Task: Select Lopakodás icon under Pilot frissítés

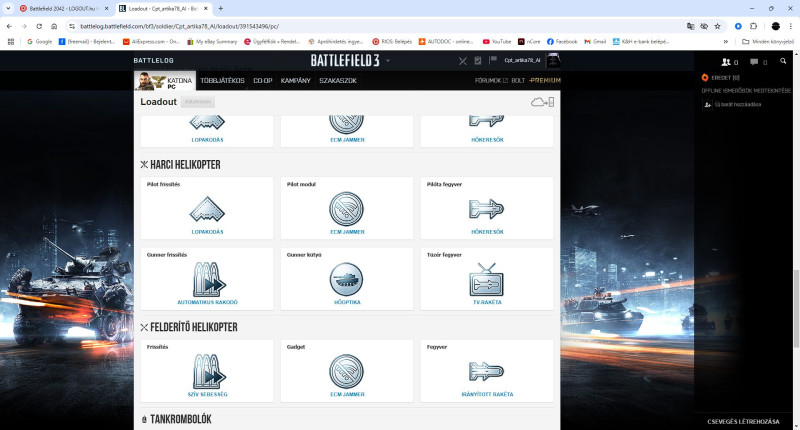Action: coord(207,209)
